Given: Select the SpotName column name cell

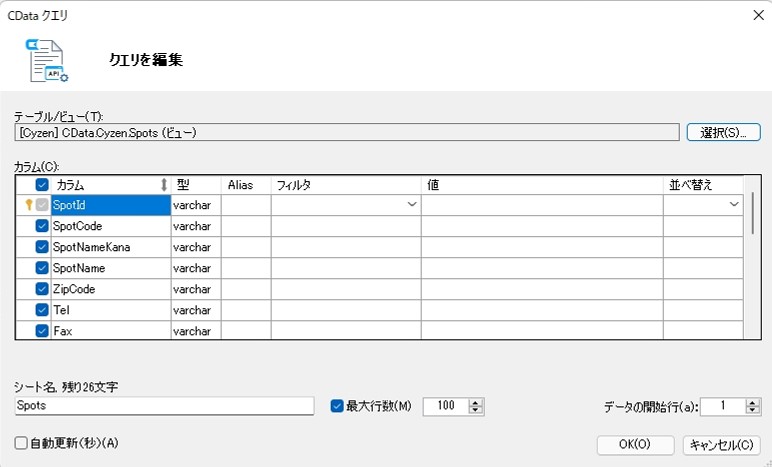Looking at the screenshot, I should click(x=111, y=268).
